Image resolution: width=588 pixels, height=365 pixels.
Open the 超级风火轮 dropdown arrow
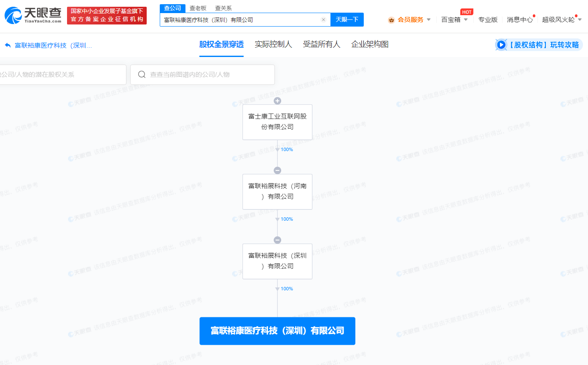point(580,20)
